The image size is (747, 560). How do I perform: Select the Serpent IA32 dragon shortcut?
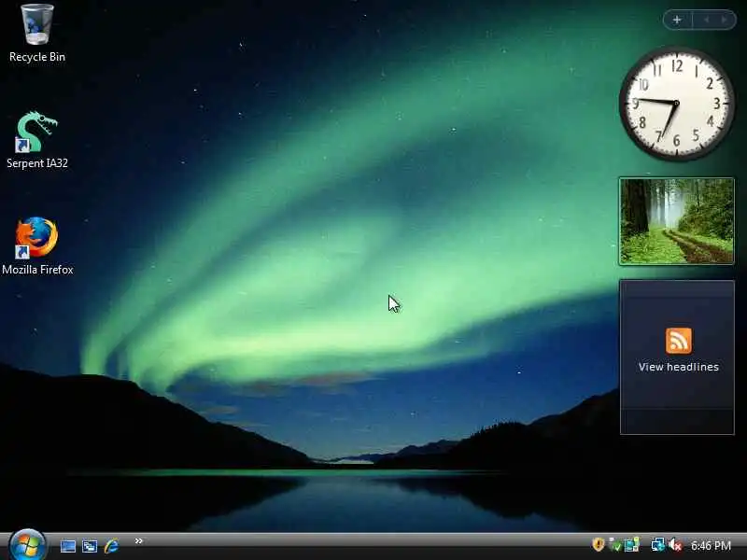click(36, 132)
